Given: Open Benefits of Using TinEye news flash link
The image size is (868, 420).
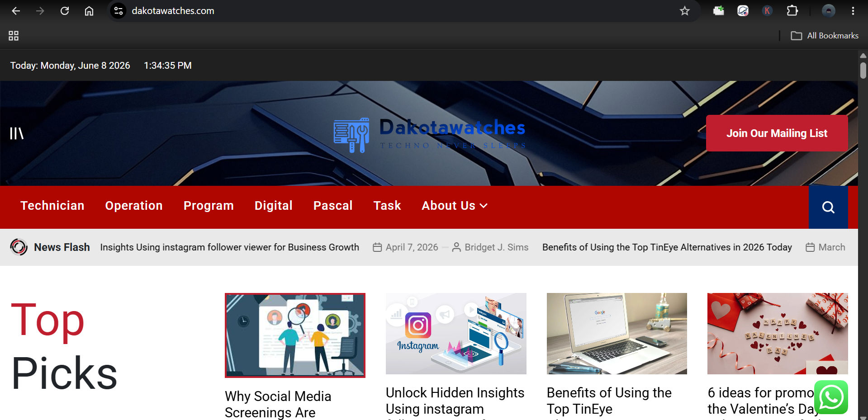Looking at the screenshot, I should pos(667,247).
